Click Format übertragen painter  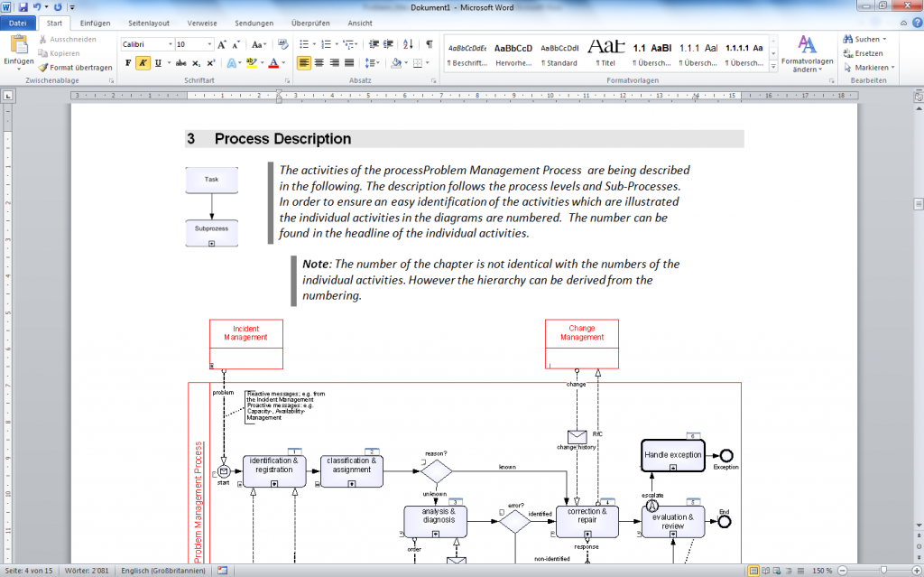click(x=76, y=67)
